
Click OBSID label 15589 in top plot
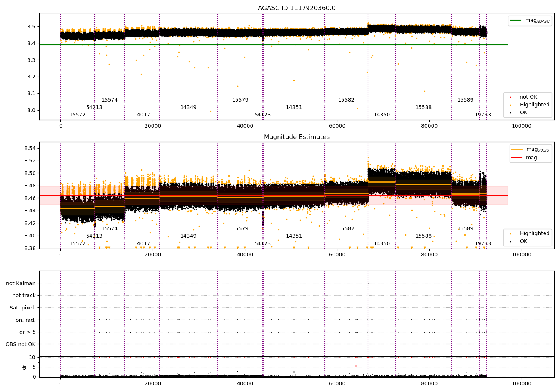pyautogui.click(x=465, y=100)
